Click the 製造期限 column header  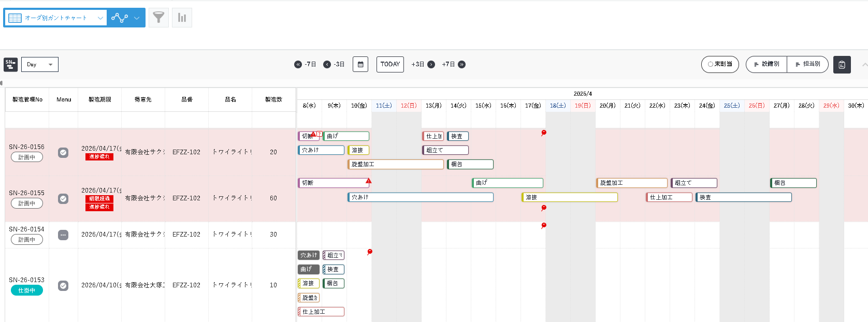99,99
